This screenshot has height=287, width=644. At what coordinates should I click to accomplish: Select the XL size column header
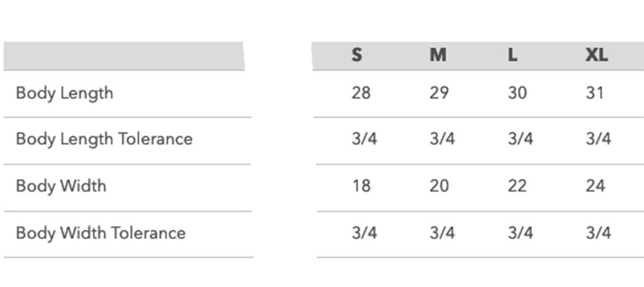tap(596, 55)
